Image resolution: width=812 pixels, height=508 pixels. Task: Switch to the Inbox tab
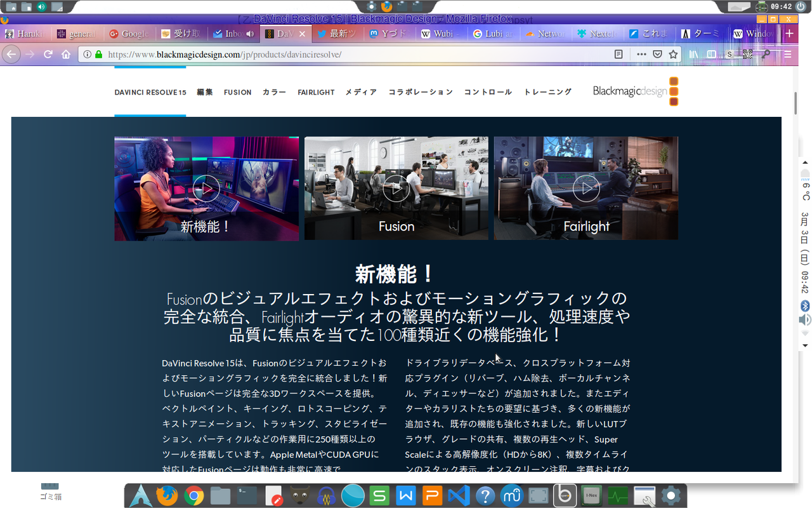(233, 34)
